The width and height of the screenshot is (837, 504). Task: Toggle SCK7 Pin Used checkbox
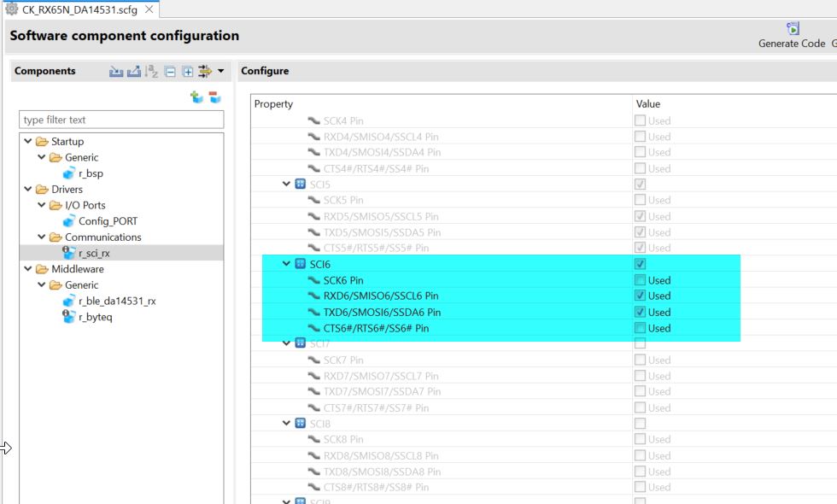tap(640, 360)
